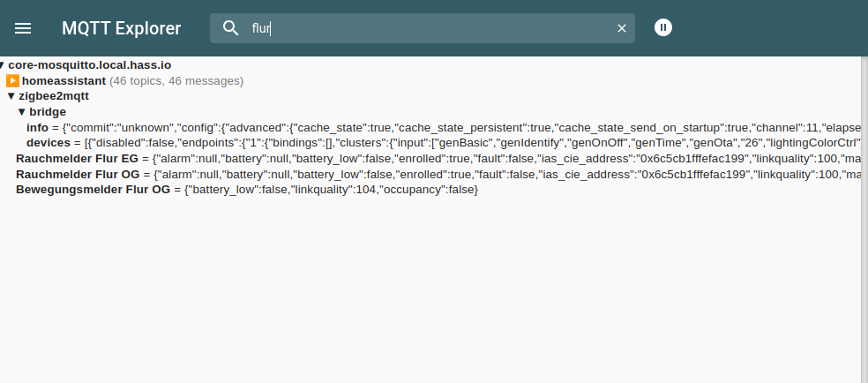Select Rauchmelder Flur OG topic
The image size is (868, 383).
point(78,175)
